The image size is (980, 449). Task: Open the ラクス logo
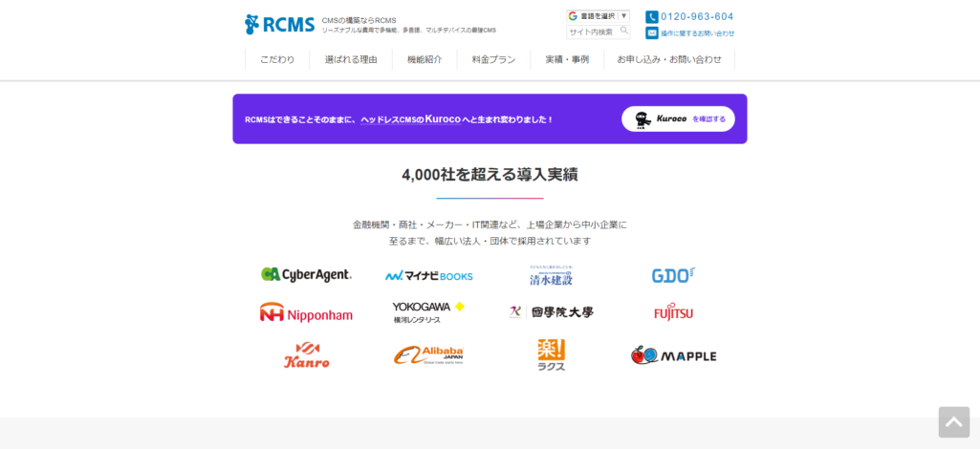[552, 354]
